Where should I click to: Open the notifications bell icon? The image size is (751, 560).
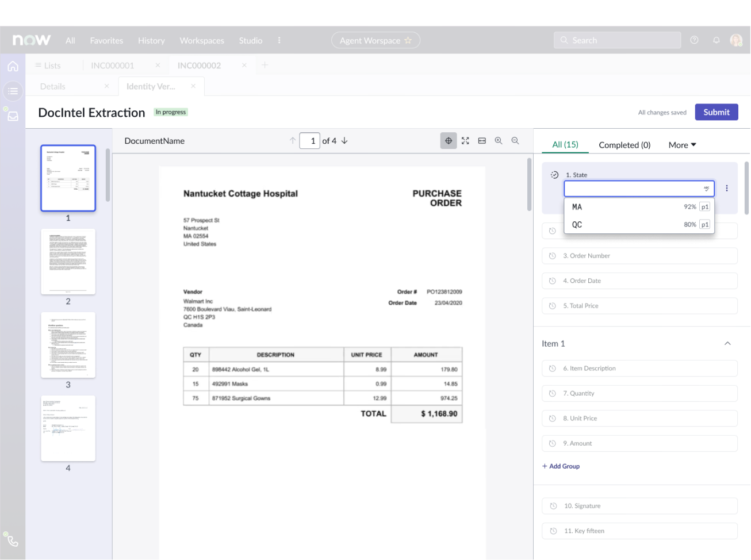(x=716, y=40)
